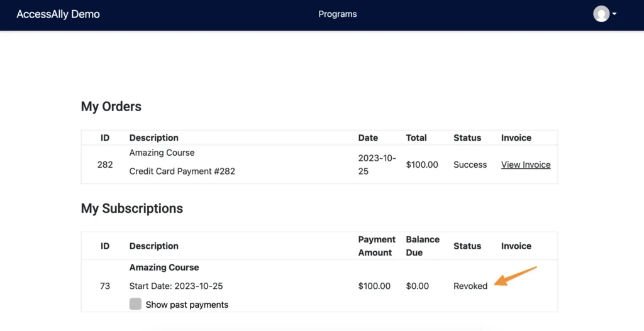The image size is (644, 331).
Task: Toggle the Show past payments checkbox
Action: click(x=135, y=304)
